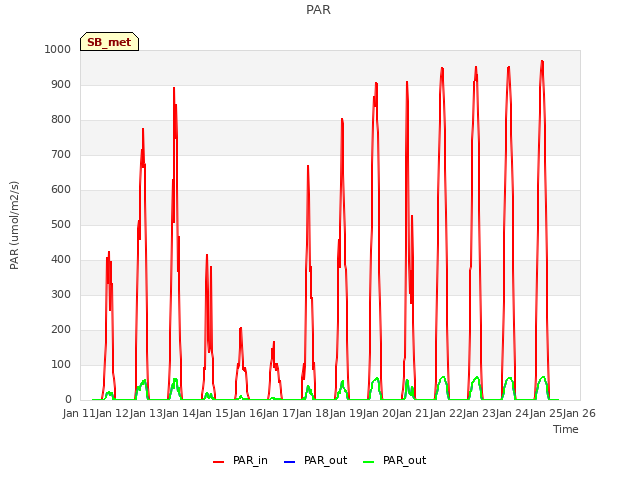640x480 pixels.
Task: Click x-axis date label Jan 12
Action: pos(112,413)
